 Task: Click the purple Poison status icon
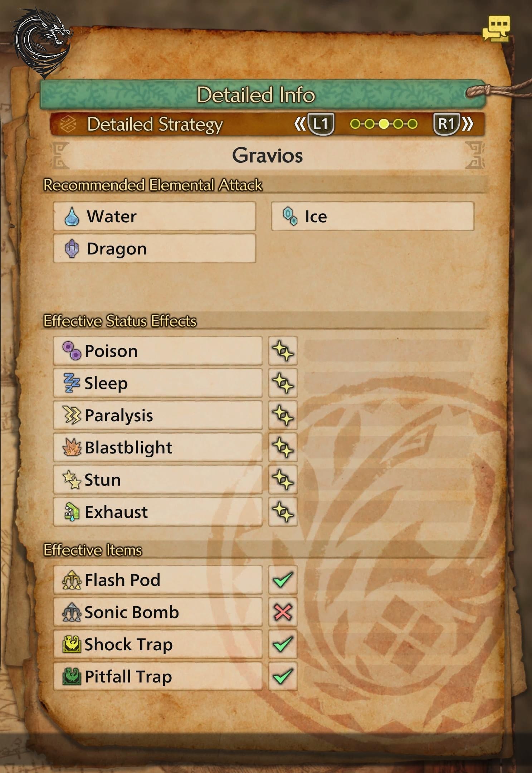pos(72,351)
